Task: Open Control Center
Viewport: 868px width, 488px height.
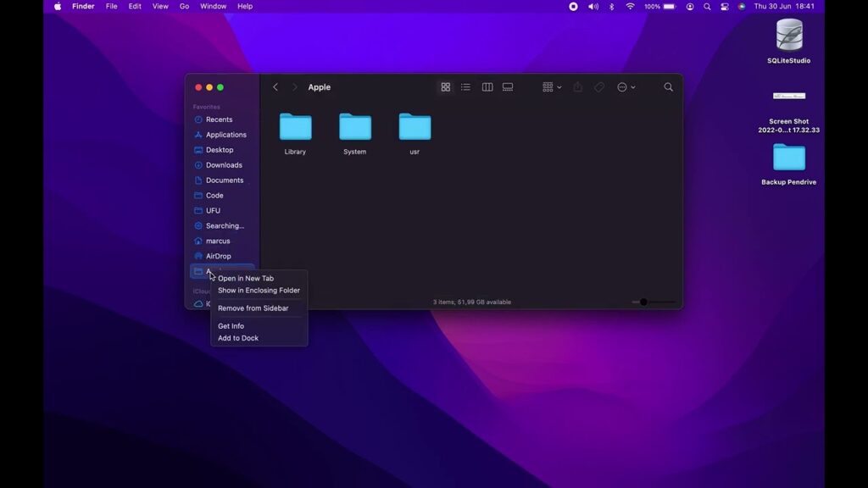Action: click(725, 7)
